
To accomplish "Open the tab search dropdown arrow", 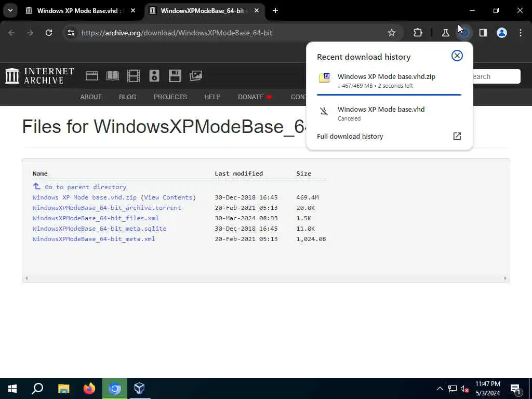I will coord(10,10).
